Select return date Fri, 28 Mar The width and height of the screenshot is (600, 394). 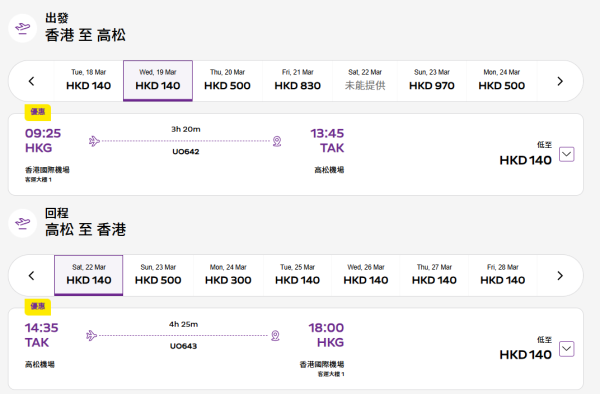(x=502, y=275)
